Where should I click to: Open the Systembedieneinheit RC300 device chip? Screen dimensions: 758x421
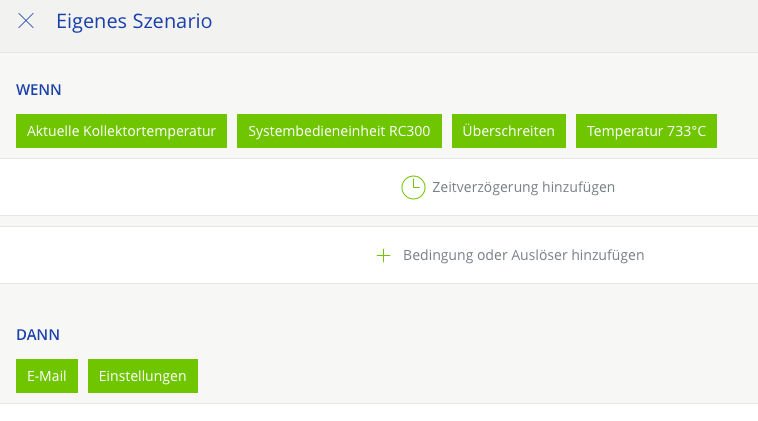(x=339, y=131)
